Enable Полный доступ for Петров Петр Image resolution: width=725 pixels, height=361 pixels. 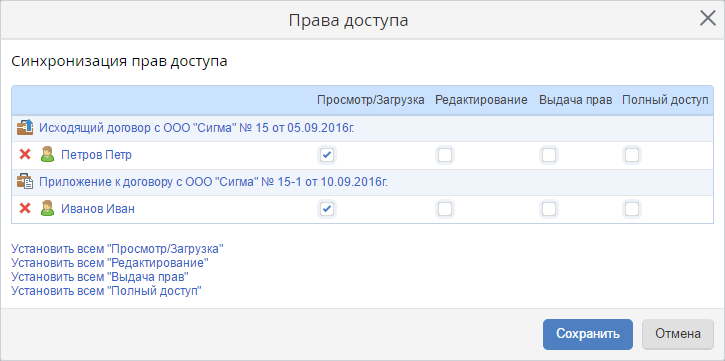click(x=632, y=155)
